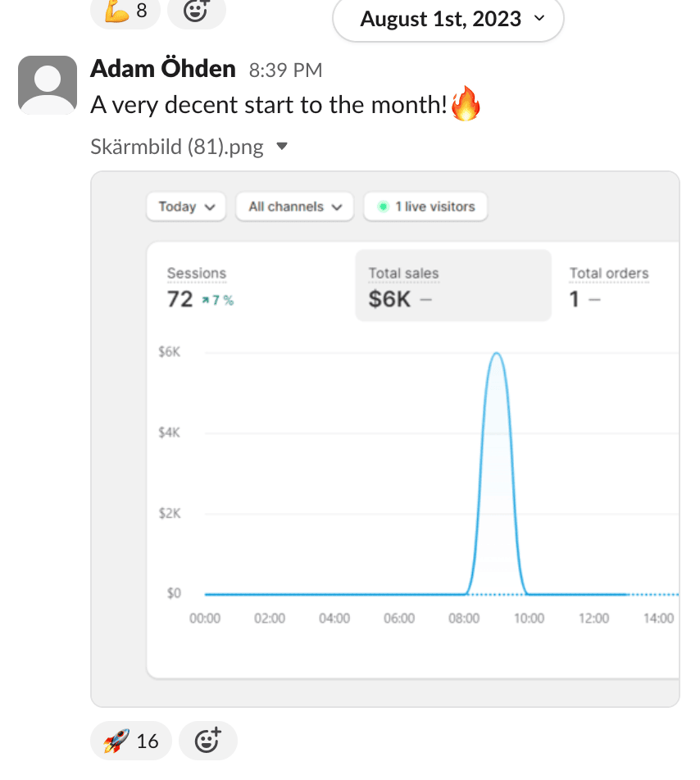Open the Skärmbild (81).png file name
Screen dimensions: 700x780
177,147
